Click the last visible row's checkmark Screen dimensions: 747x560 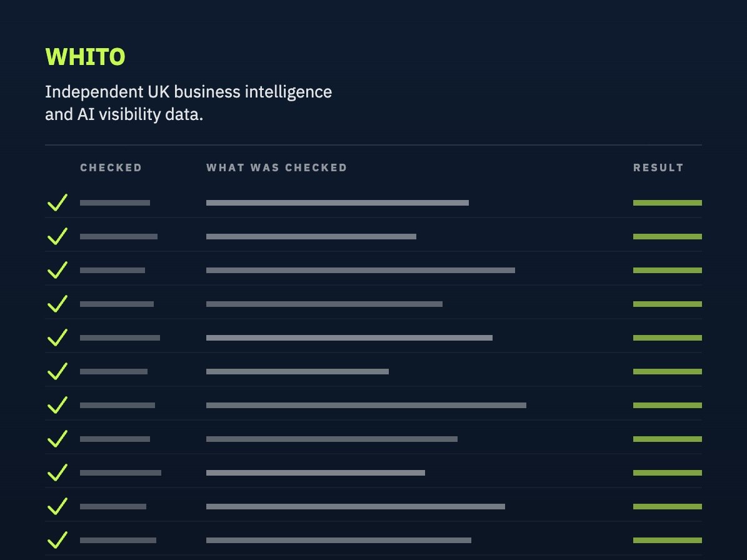(58, 540)
